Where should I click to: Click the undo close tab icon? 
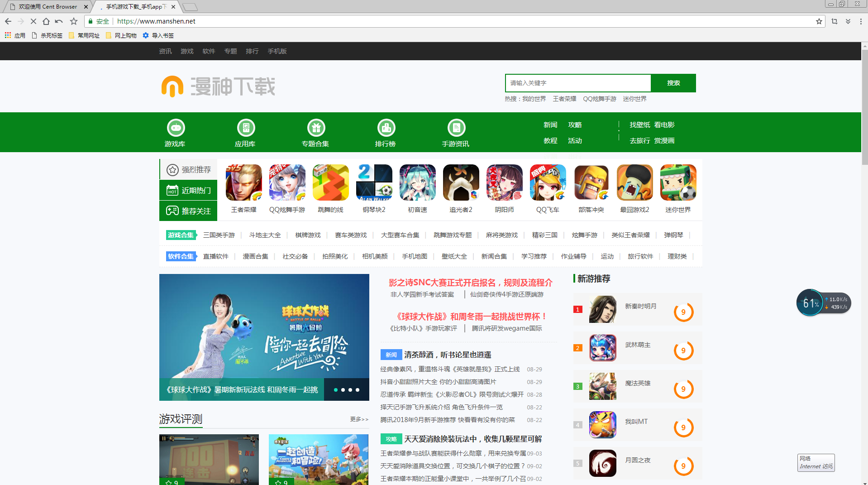point(59,21)
